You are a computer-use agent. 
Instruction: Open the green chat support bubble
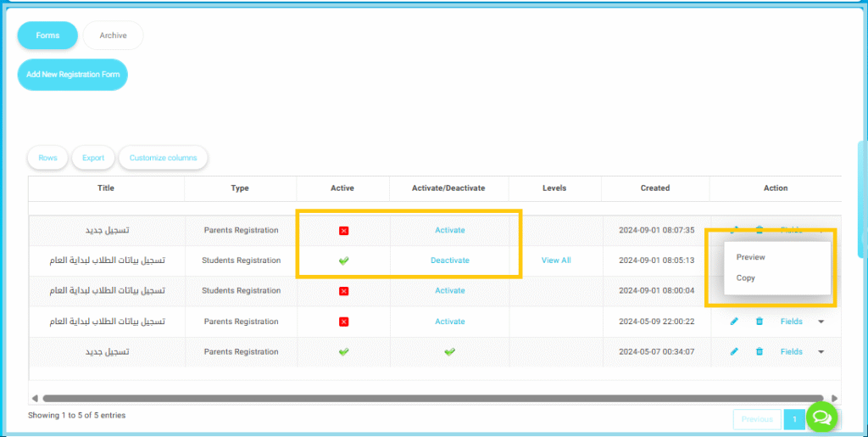point(821,417)
